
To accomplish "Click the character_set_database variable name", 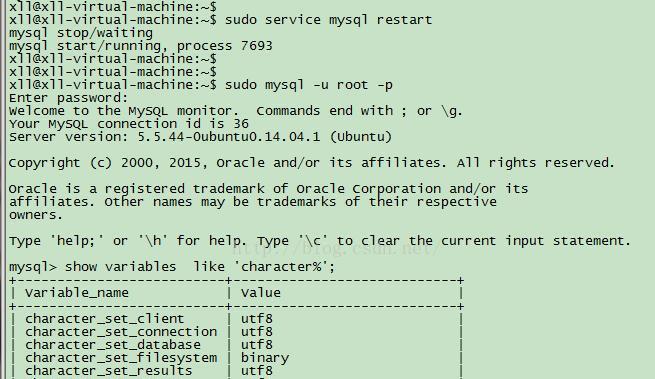I will pos(113,345).
